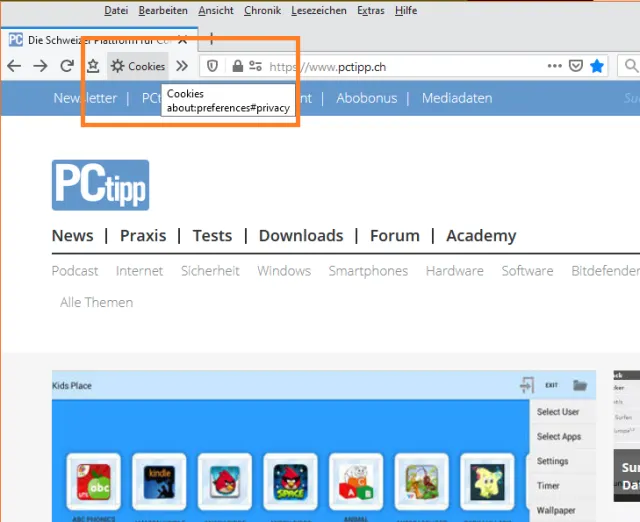This screenshot has height=522, width=640.
Task: Show site security info via padlock
Action: [x=237, y=66]
